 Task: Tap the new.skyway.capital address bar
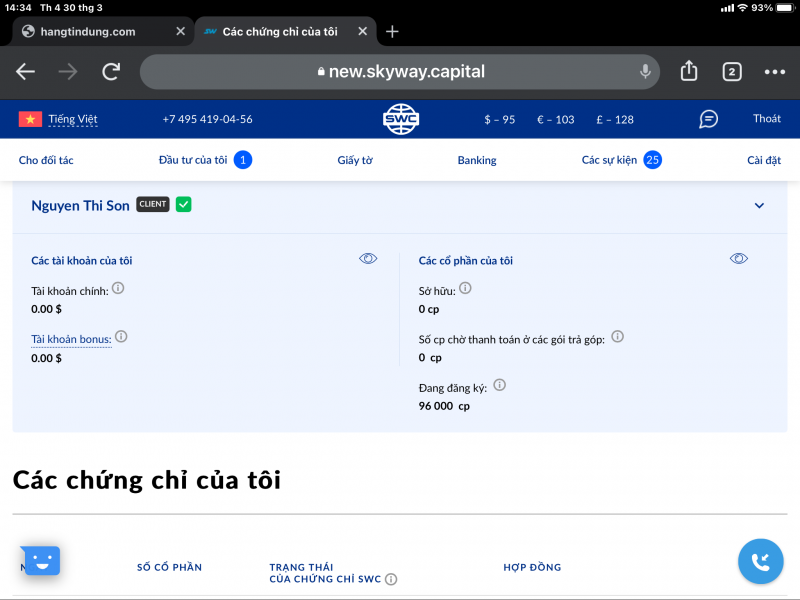(400, 71)
